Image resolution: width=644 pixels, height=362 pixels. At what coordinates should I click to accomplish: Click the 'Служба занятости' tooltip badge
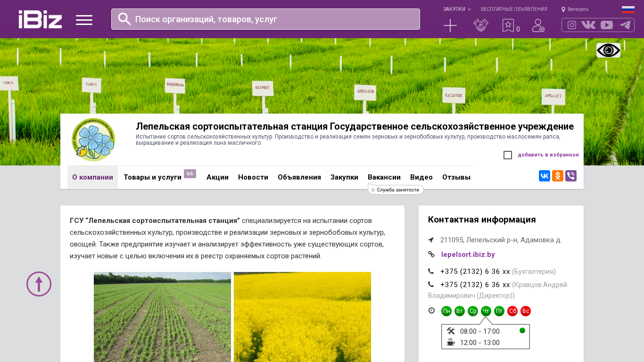[396, 189]
